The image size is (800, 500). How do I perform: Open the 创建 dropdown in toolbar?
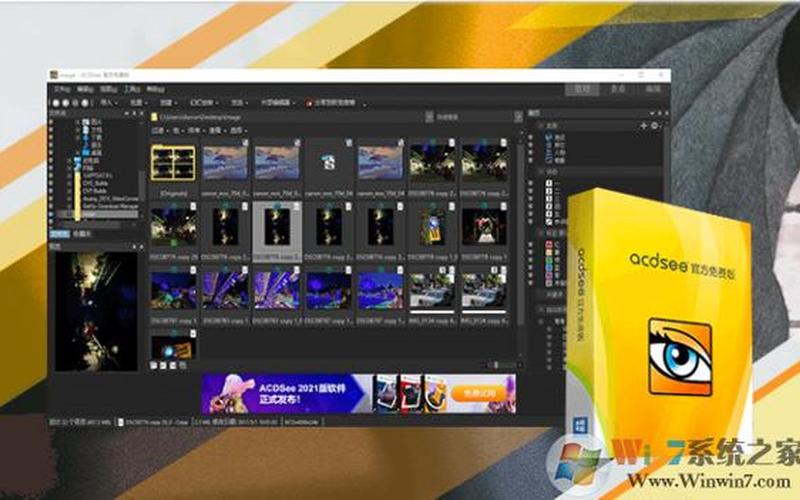[x=168, y=103]
